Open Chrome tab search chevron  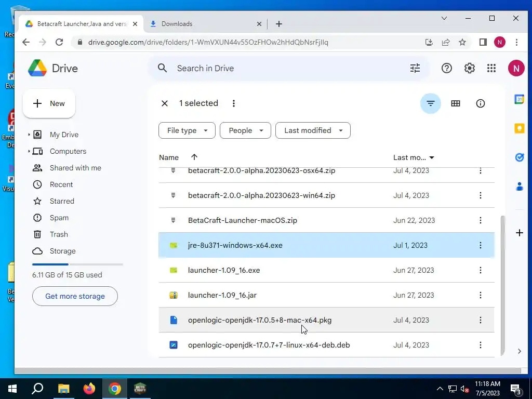point(444,18)
